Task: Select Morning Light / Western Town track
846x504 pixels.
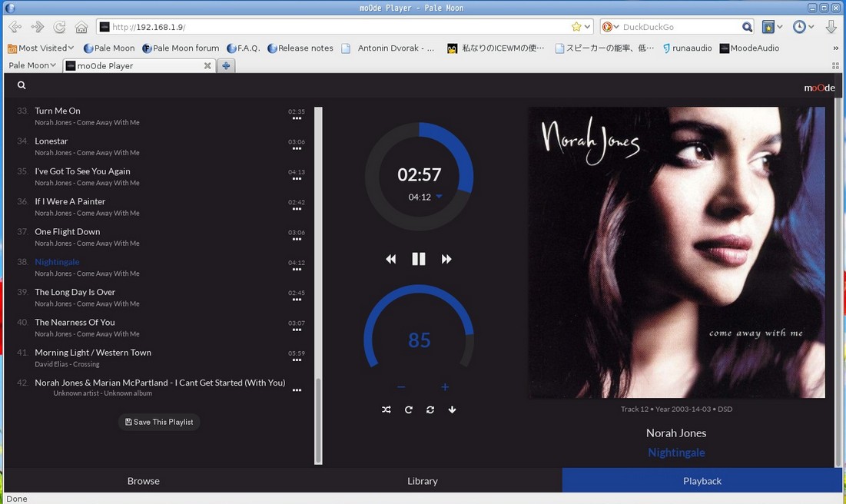Action: tap(93, 353)
